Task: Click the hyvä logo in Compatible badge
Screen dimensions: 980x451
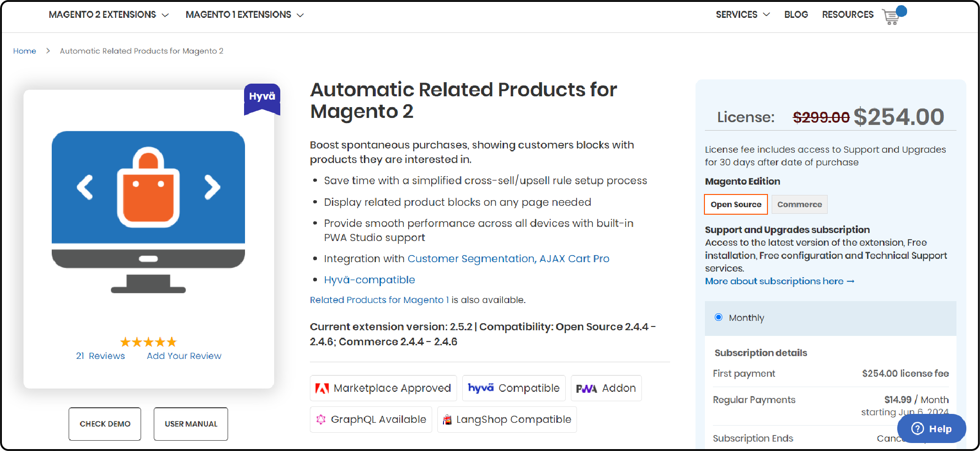Action: pos(481,388)
